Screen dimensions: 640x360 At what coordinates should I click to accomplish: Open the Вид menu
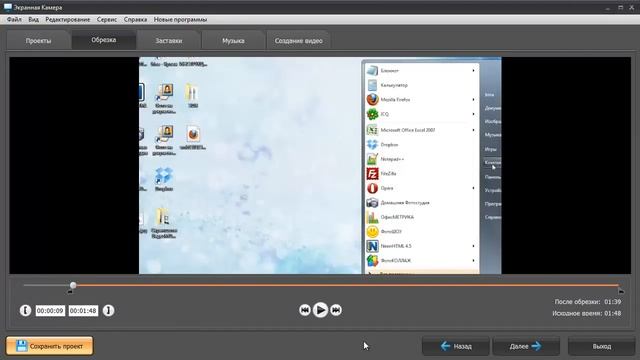pyautogui.click(x=33, y=19)
